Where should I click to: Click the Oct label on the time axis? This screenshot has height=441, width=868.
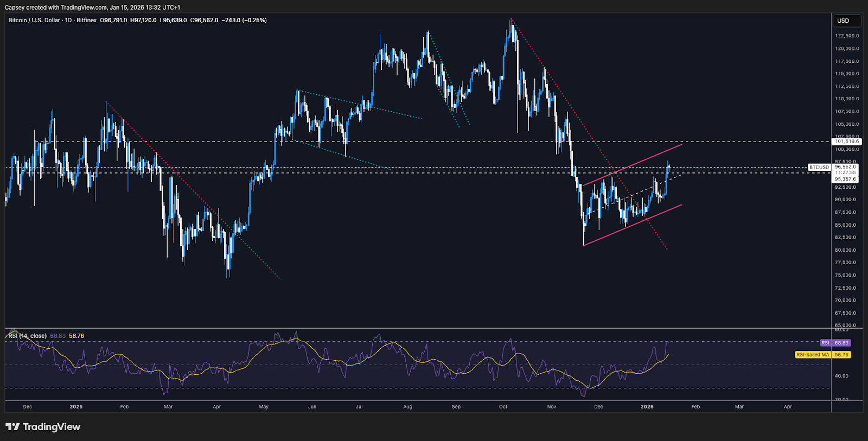tap(503, 407)
